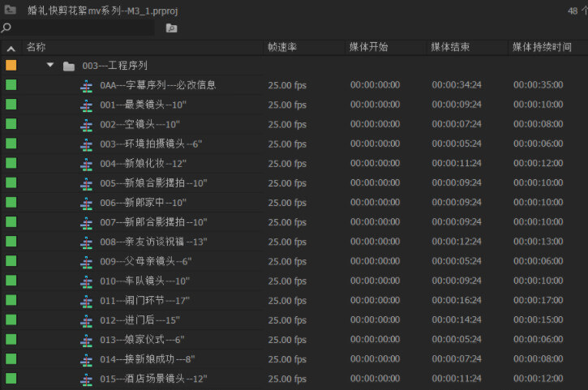This screenshot has width=588, height=390.
Task: Select the 002---空镜头---10" sequence name
Action: (x=139, y=124)
